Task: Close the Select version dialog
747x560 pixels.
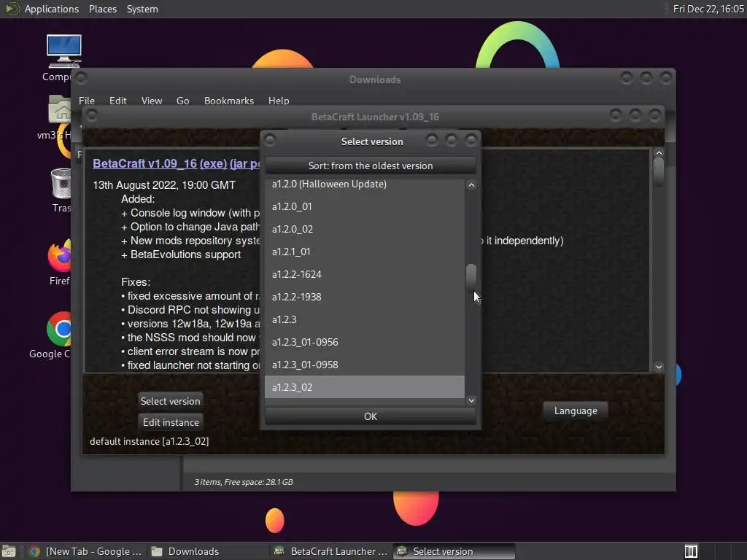Action: pyautogui.click(x=471, y=140)
